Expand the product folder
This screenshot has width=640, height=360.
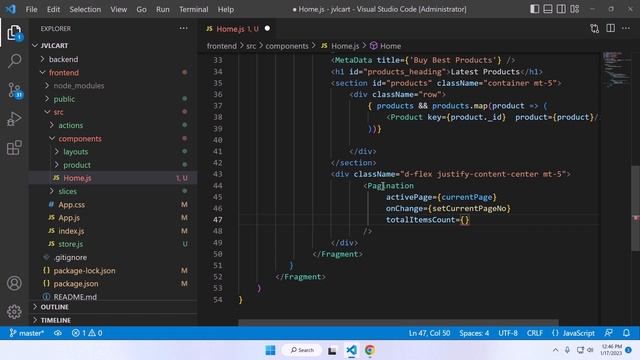coord(77,165)
